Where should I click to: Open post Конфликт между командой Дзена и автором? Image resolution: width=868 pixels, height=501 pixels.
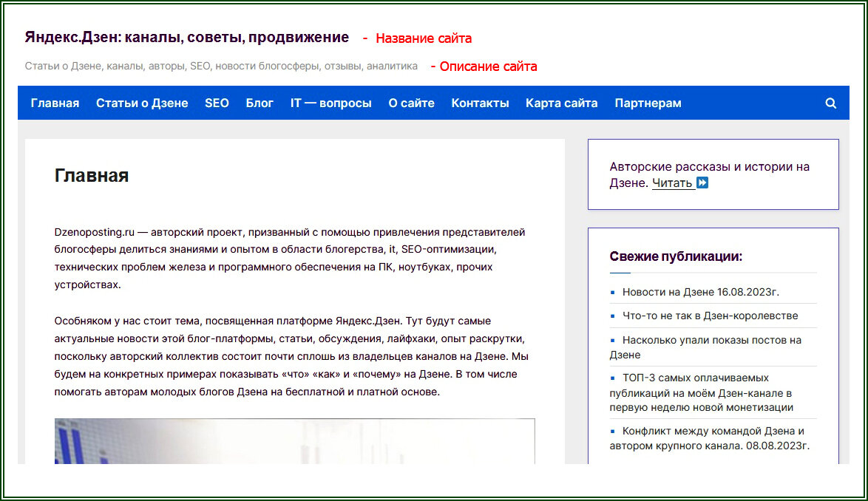[x=710, y=438]
